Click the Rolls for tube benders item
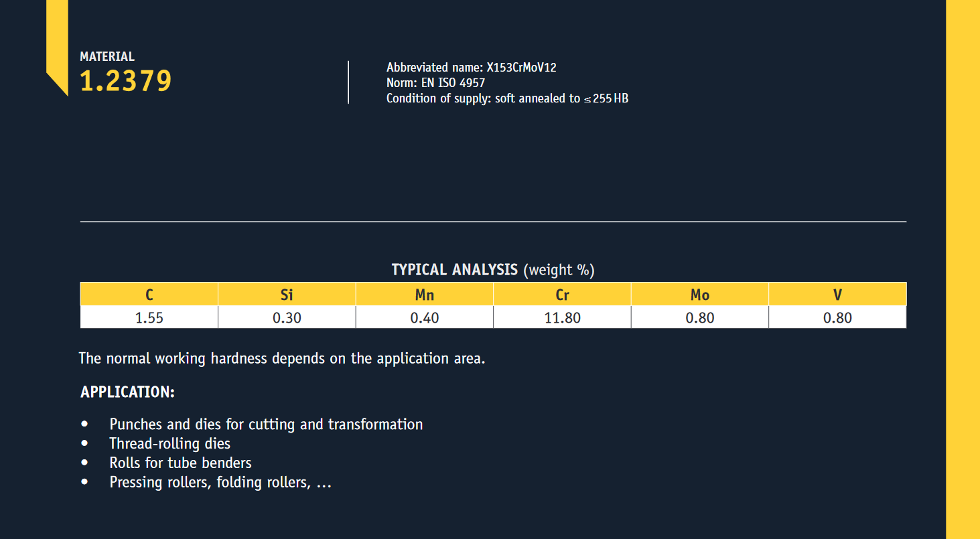This screenshot has width=980, height=539. pyautogui.click(x=180, y=463)
